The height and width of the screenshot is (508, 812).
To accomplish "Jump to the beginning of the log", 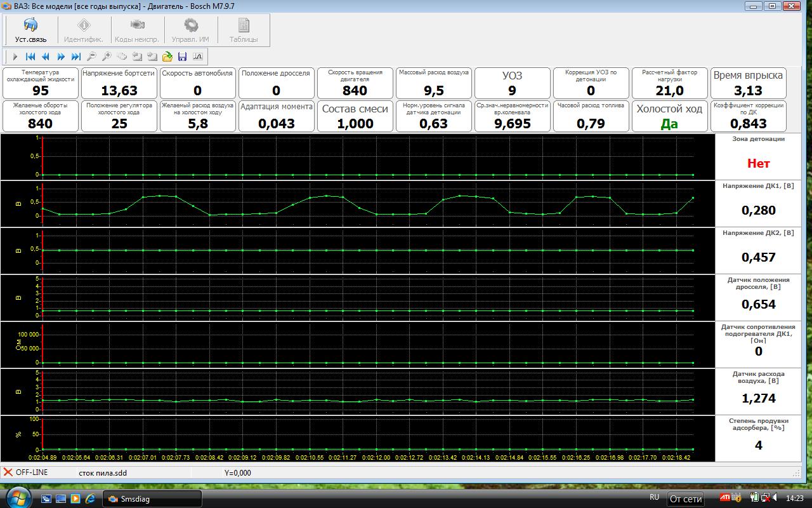I will [x=30, y=57].
